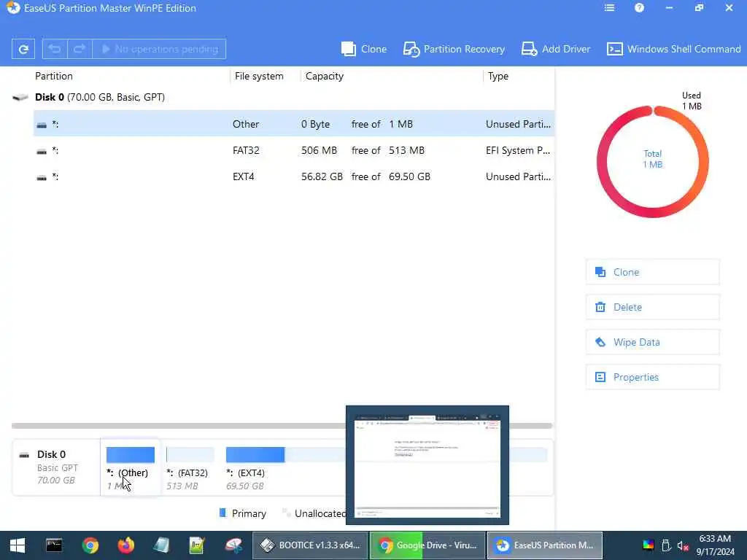Click the File system column header

pyautogui.click(x=259, y=76)
